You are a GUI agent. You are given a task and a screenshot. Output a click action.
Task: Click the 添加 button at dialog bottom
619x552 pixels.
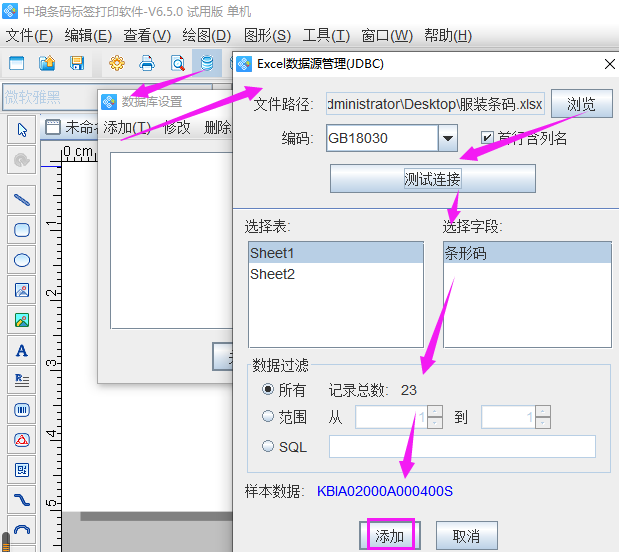click(390, 536)
